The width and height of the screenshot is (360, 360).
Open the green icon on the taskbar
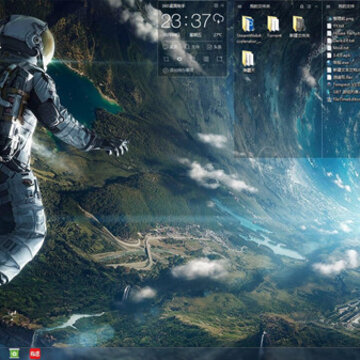tap(14, 353)
